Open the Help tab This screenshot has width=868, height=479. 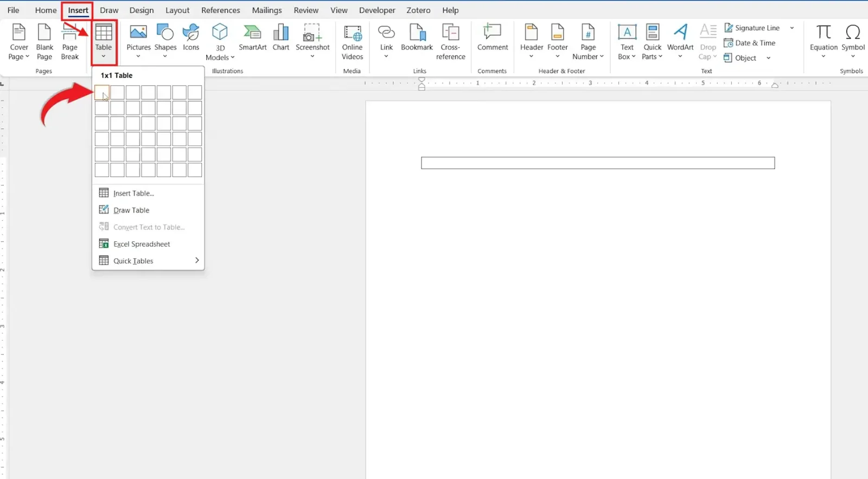pyautogui.click(x=450, y=10)
